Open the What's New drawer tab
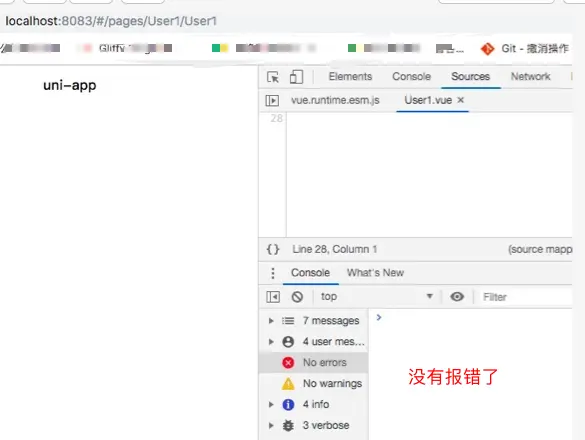Image resolution: width=585 pixels, height=440 pixels. tap(375, 273)
